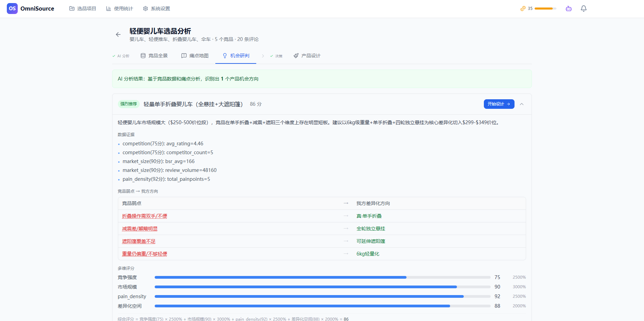Click the 产品设计 brush icon

296,55
